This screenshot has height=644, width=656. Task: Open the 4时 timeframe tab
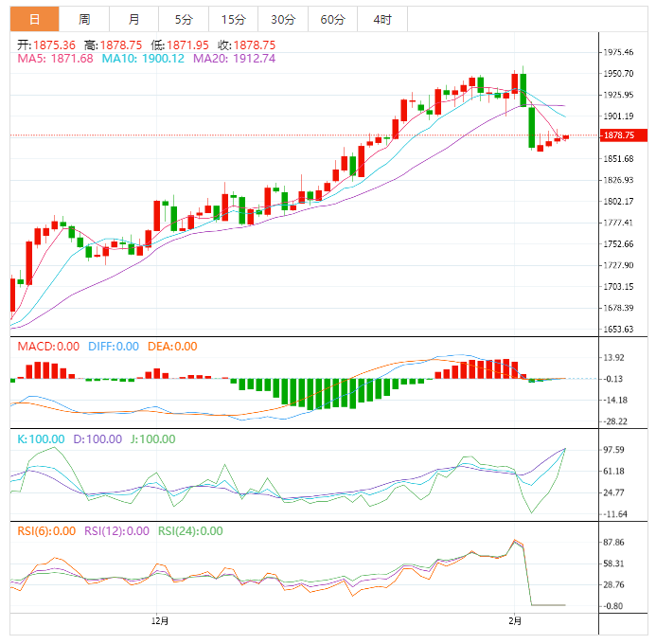click(x=382, y=19)
